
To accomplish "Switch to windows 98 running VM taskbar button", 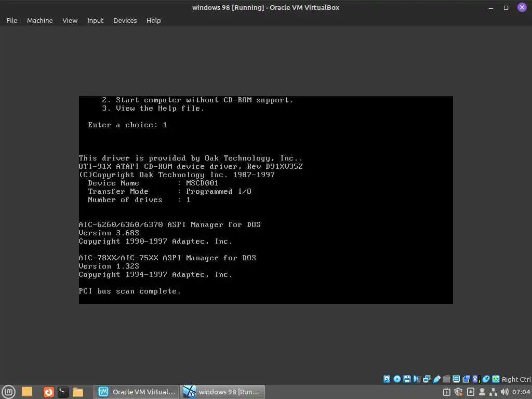I will pyautogui.click(x=222, y=392).
